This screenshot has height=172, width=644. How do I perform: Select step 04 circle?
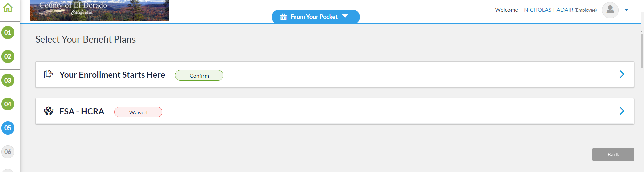pos(8,104)
